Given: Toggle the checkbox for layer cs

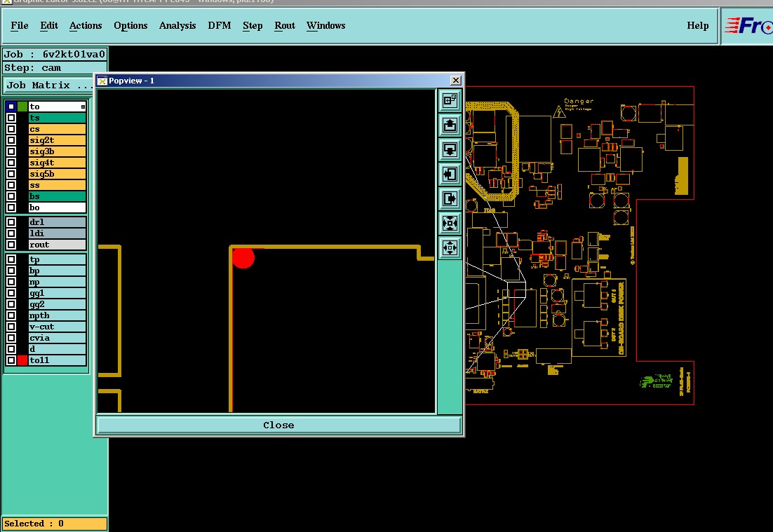Looking at the screenshot, I should click(x=11, y=129).
